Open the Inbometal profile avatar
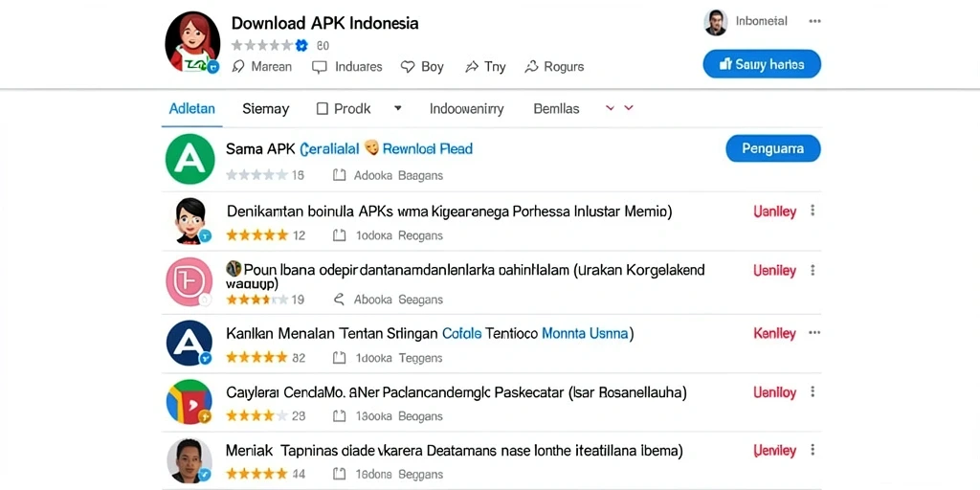This screenshot has height=490, width=980. coord(716,22)
